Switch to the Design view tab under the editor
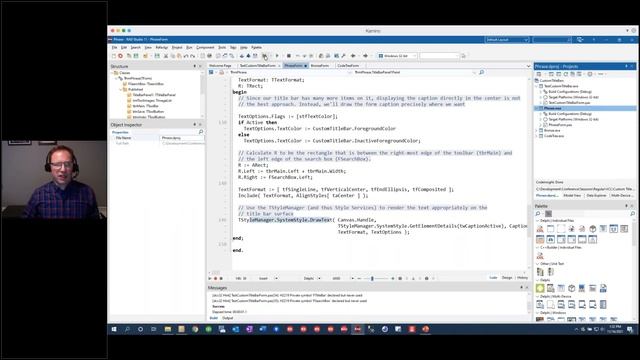640x360 pixels. (507, 278)
